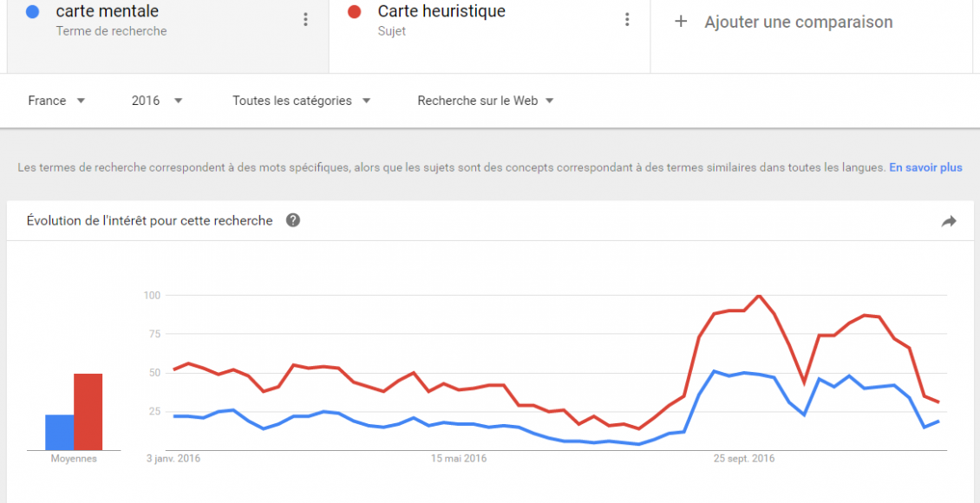This screenshot has width=980, height=503.
Task: Click the red dot beside Carte heuristique
Action: pos(354,12)
